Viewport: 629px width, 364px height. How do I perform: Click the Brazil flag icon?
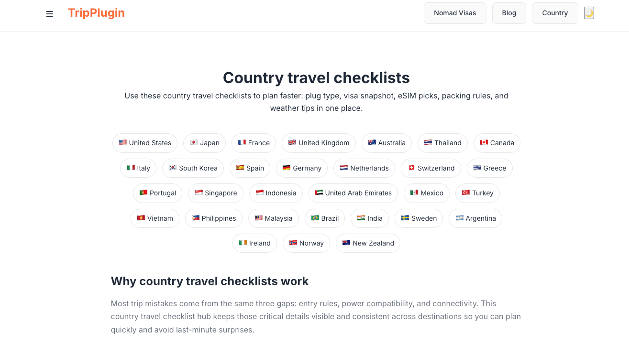315,218
